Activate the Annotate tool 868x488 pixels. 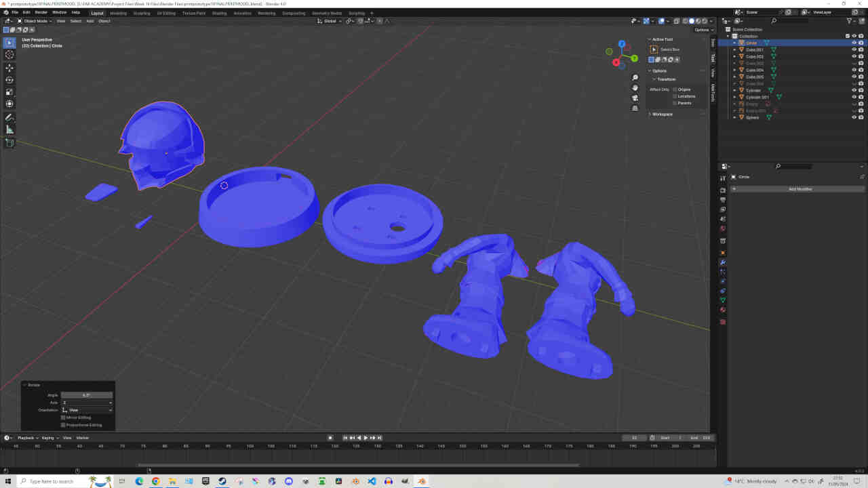(x=9, y=118)
